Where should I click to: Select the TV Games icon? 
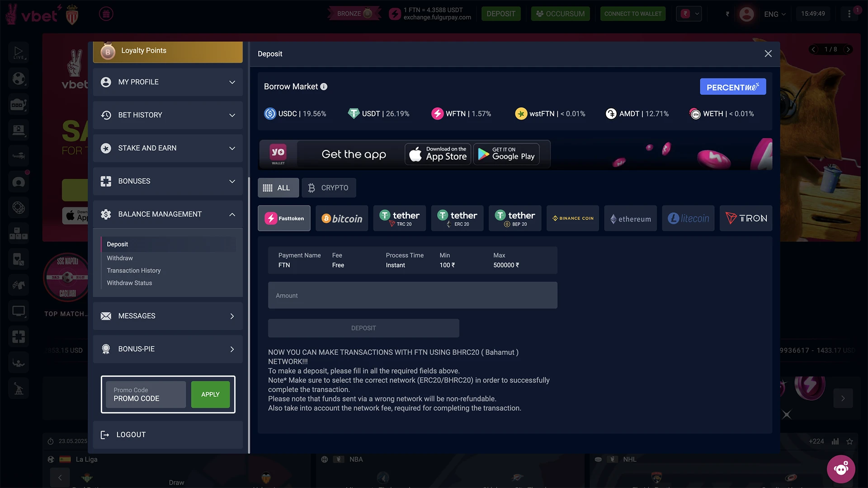(x=18, y=310)
